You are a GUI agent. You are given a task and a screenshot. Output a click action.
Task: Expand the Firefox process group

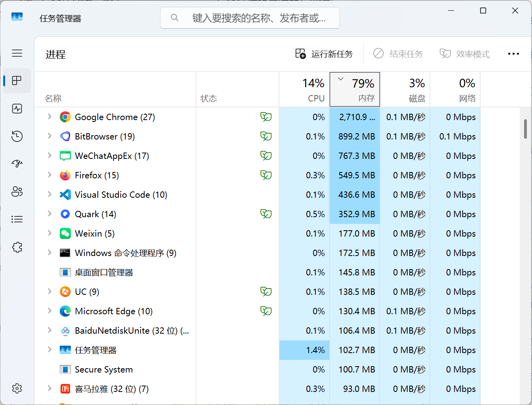(x=49, y=175)
